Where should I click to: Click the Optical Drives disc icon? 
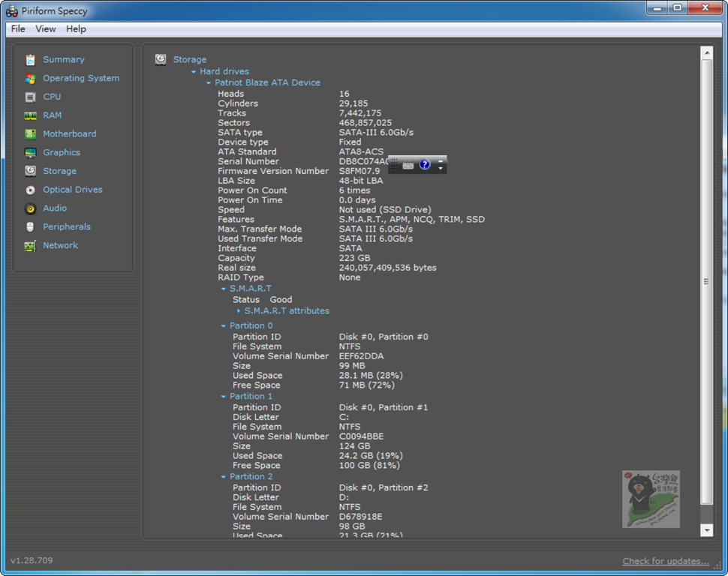30,190
